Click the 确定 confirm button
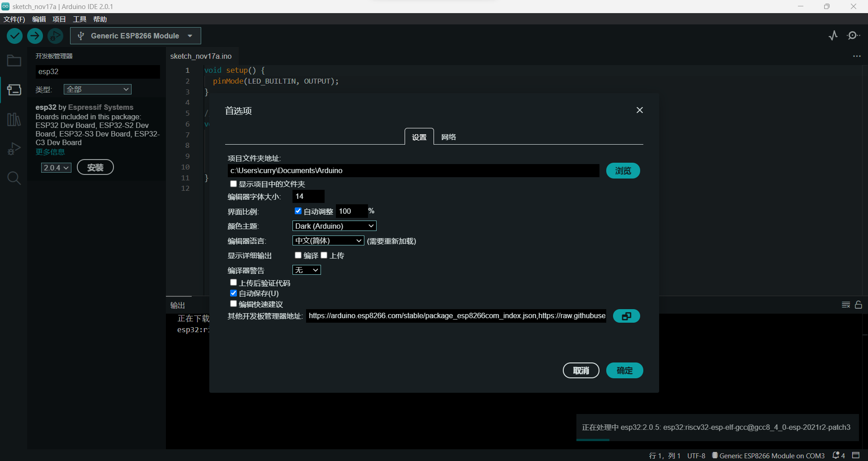Viewport: 868px width, 461px height. [x=625, y=371]
